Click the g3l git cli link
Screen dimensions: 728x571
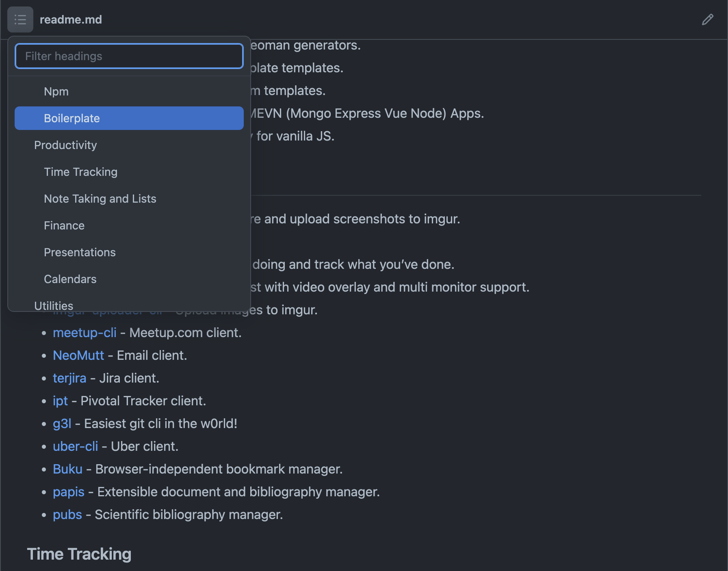pyautogui.click(x=62, y=423)
